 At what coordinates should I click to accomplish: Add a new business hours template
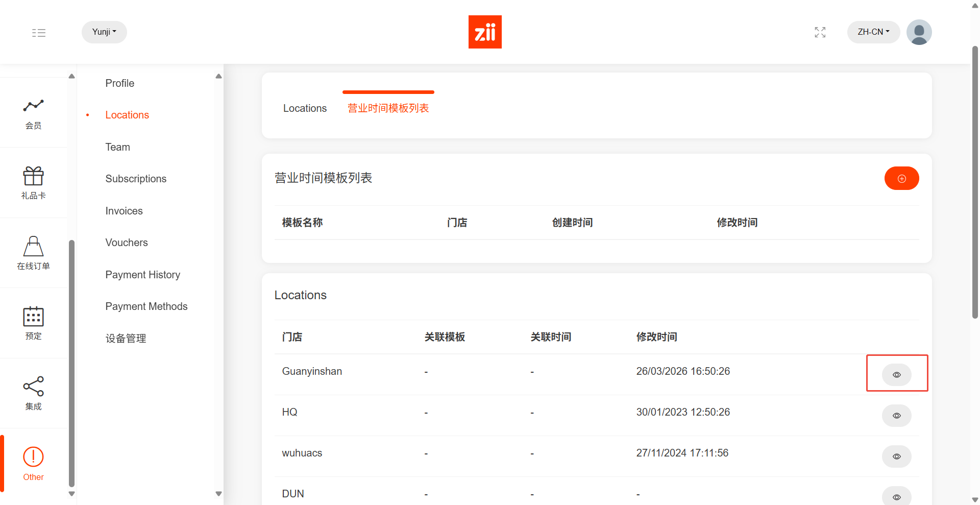click(x=901, y=178)
